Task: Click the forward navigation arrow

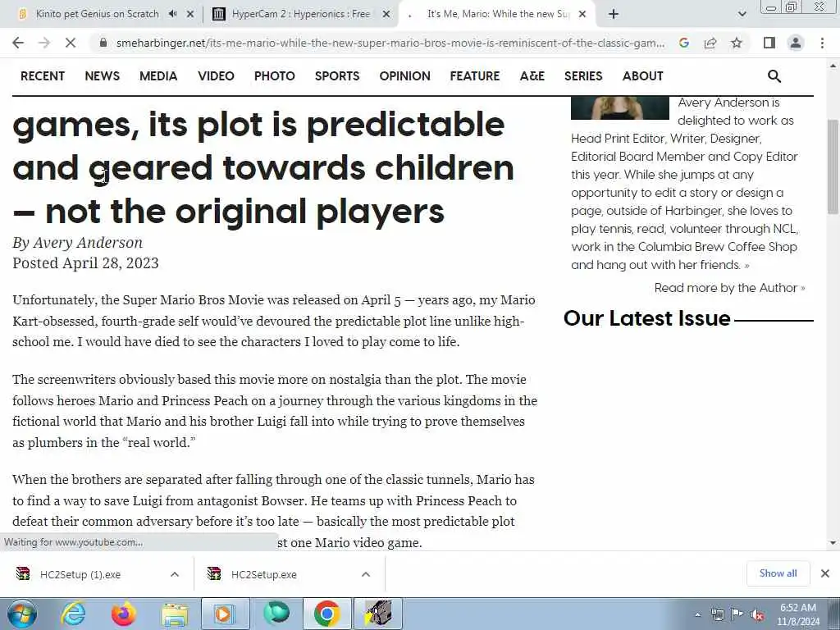Action: (44, 43)
